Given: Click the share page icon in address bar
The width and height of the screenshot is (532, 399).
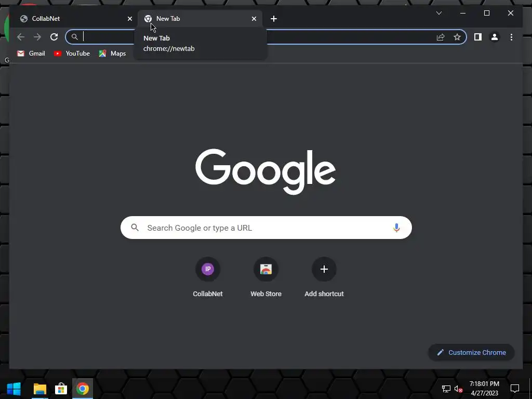Looking at the screenshot, I should pos(441,37).
